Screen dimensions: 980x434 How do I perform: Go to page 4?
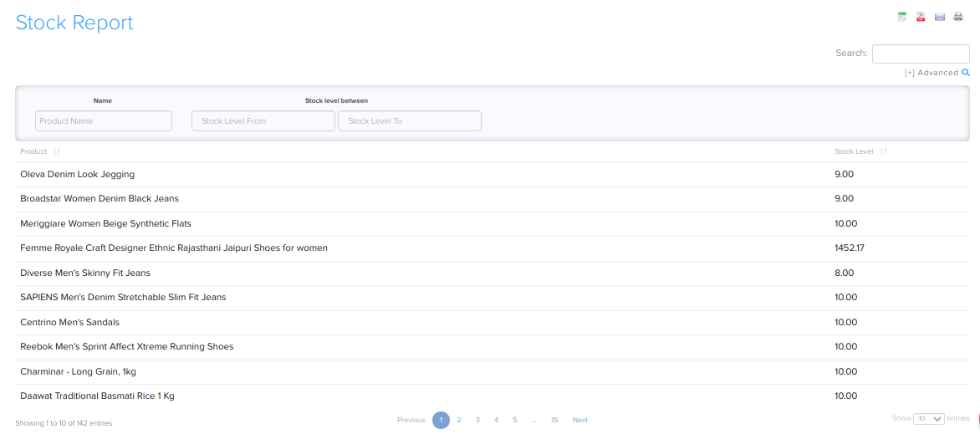(x=496, y=420)
